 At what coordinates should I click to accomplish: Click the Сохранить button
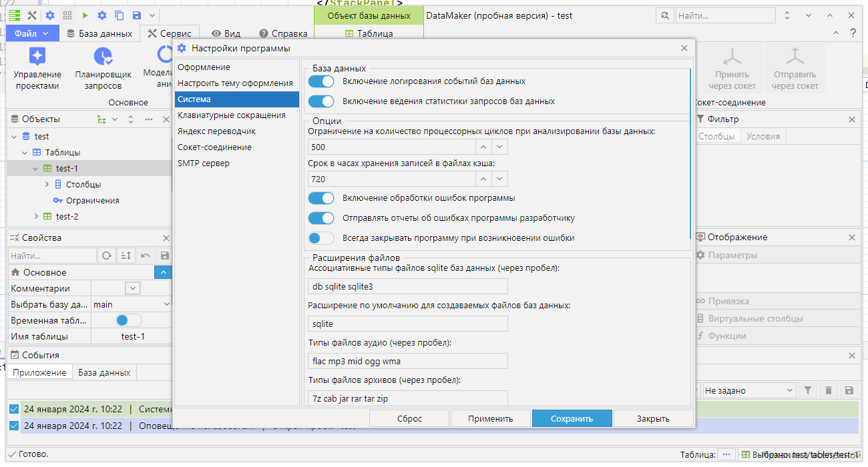tap(572, 418)
